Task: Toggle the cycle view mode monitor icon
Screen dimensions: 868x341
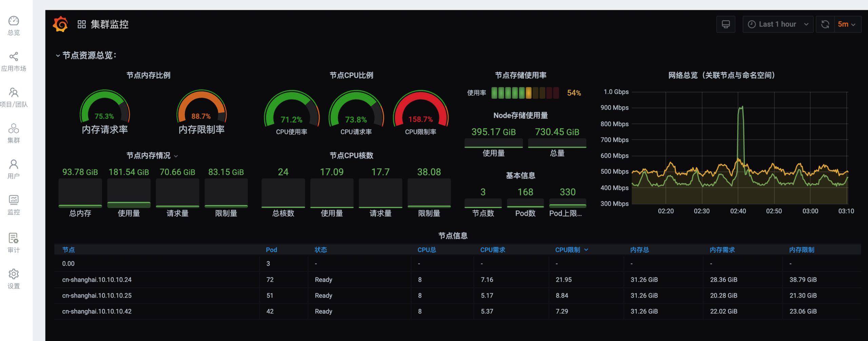Action: (x=726, y=24)
